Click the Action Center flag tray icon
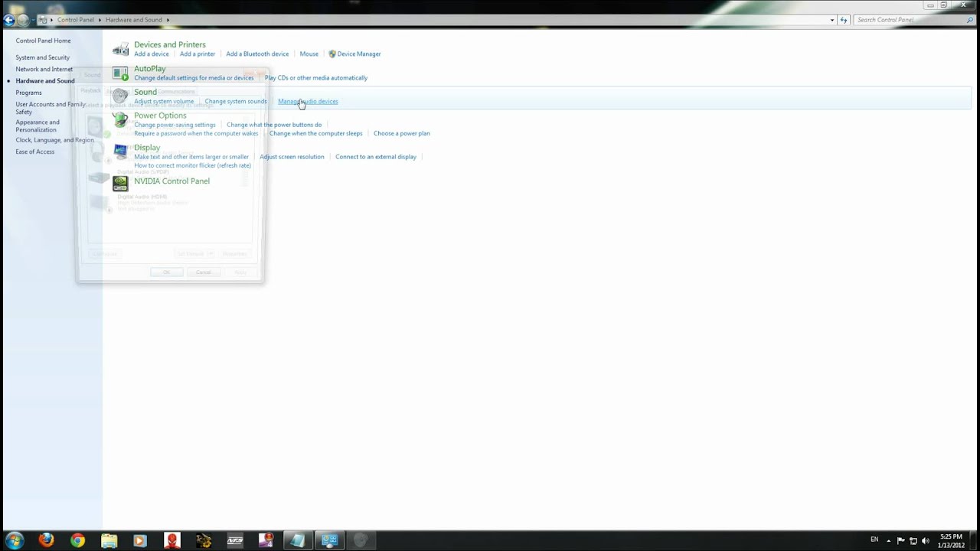Image resolution: width=980 pixels, height=551 pixels. [x=901, y=540]
